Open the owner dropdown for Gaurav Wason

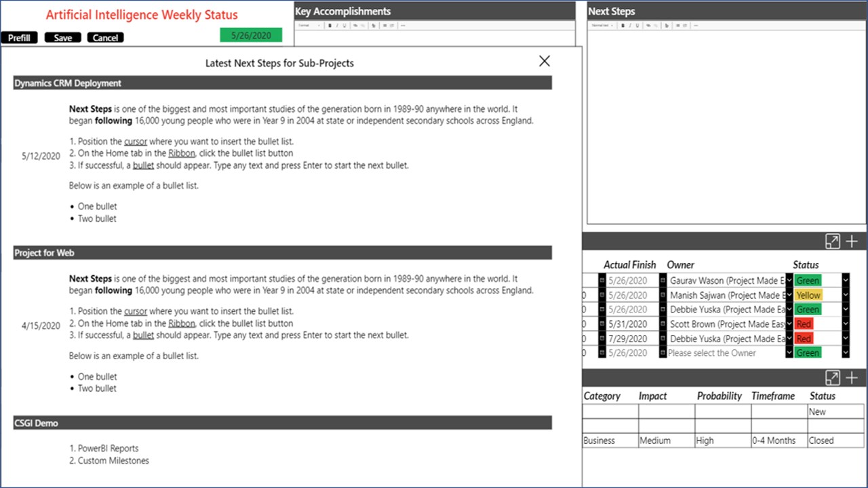[789, 281]
